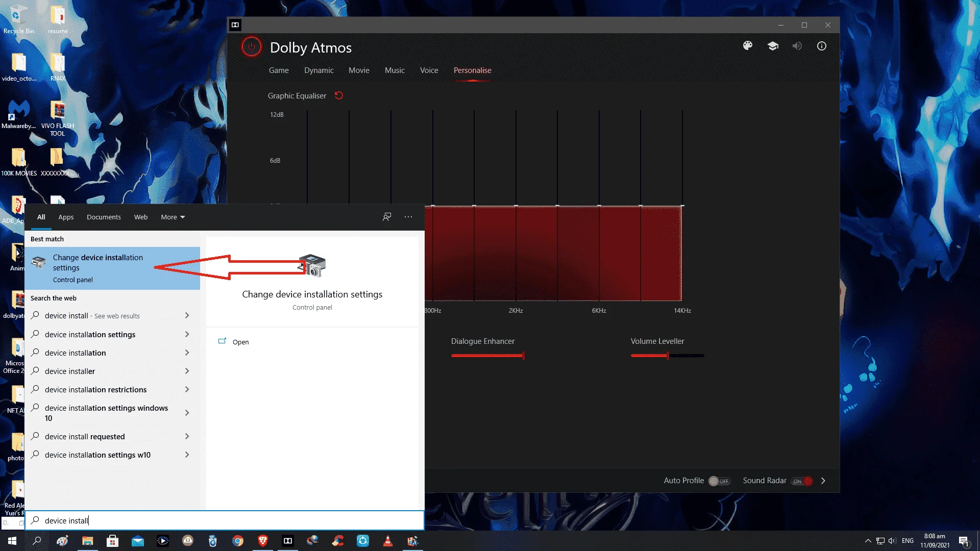Viewport: 980px width, 551px height.
Task: Open the Chromium browser taskbar icon
Action: 238,541
